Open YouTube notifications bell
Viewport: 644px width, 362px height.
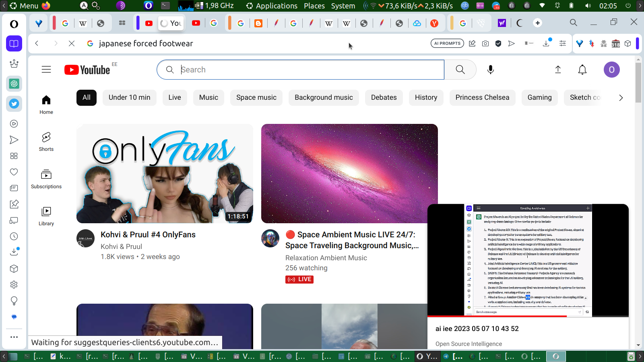click(582, 70)
